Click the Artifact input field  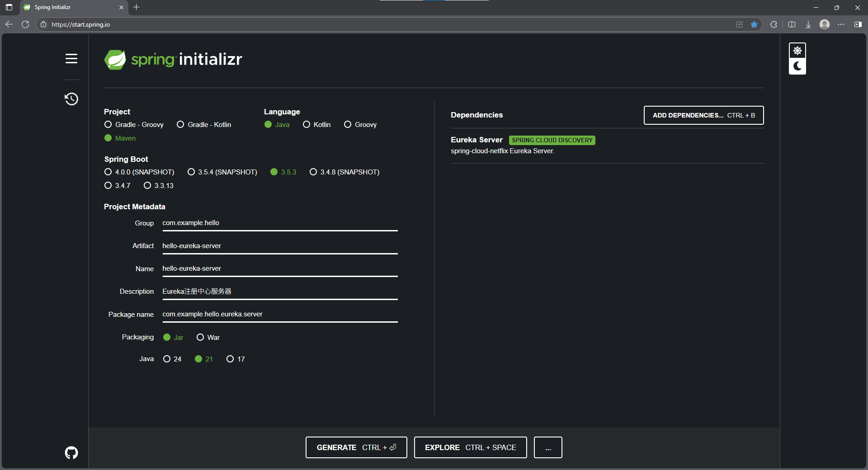click(x=280, y=246)
